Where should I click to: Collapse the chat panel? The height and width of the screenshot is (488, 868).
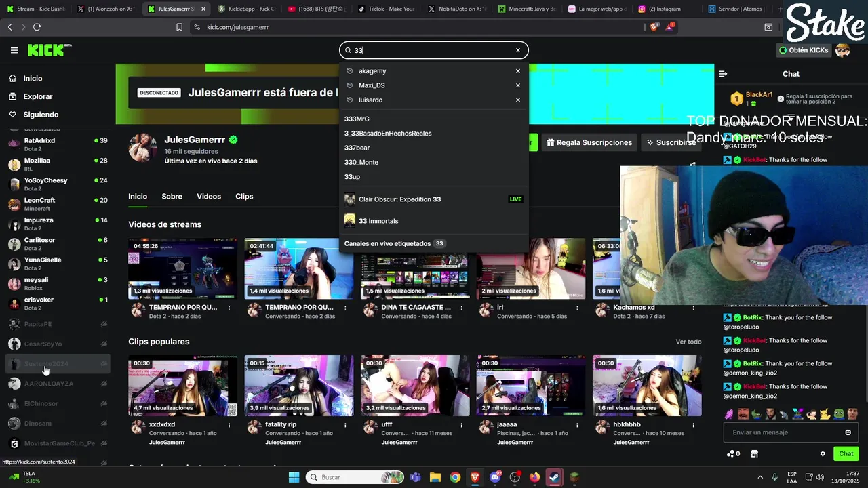723,74
